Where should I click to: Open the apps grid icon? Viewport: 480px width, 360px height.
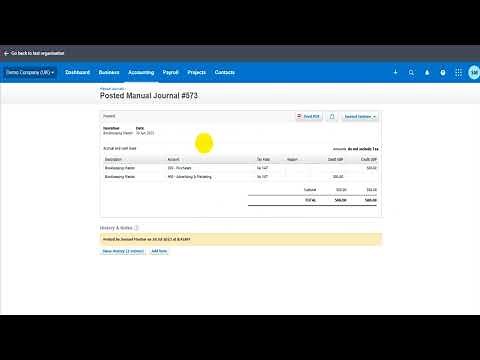(459, 72)
